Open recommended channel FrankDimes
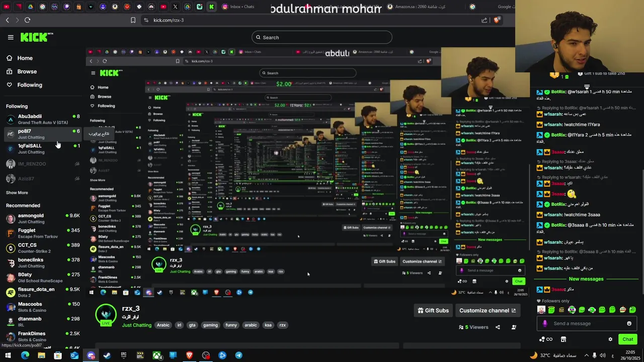Image resolution: width=644 pixels, height=362 pixels. (42, 336)
